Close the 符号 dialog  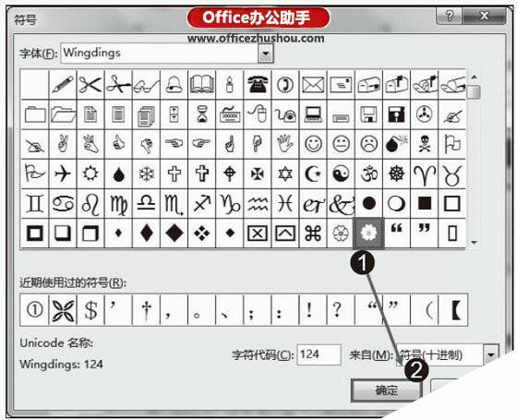(484, 16)
